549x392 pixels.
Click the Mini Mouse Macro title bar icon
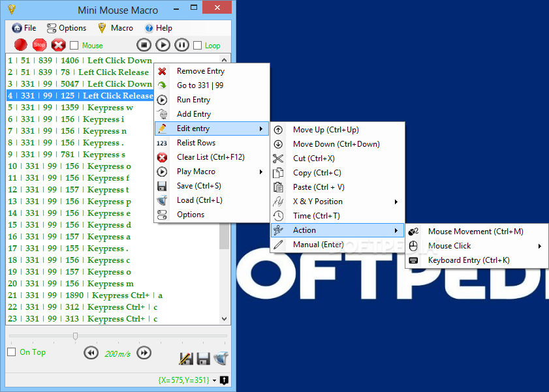[12, 9]
